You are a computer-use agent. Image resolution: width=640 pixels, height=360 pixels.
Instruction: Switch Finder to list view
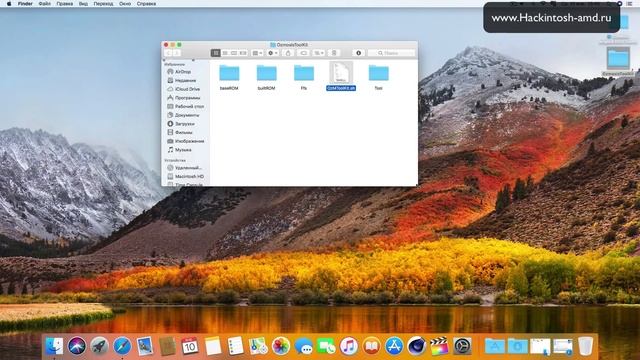click(x=225, y=53)
